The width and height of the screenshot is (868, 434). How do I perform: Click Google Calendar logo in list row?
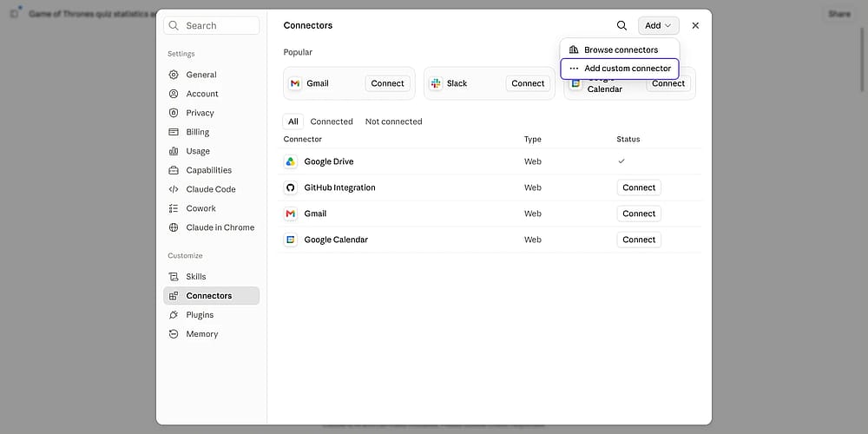point(291,240)
